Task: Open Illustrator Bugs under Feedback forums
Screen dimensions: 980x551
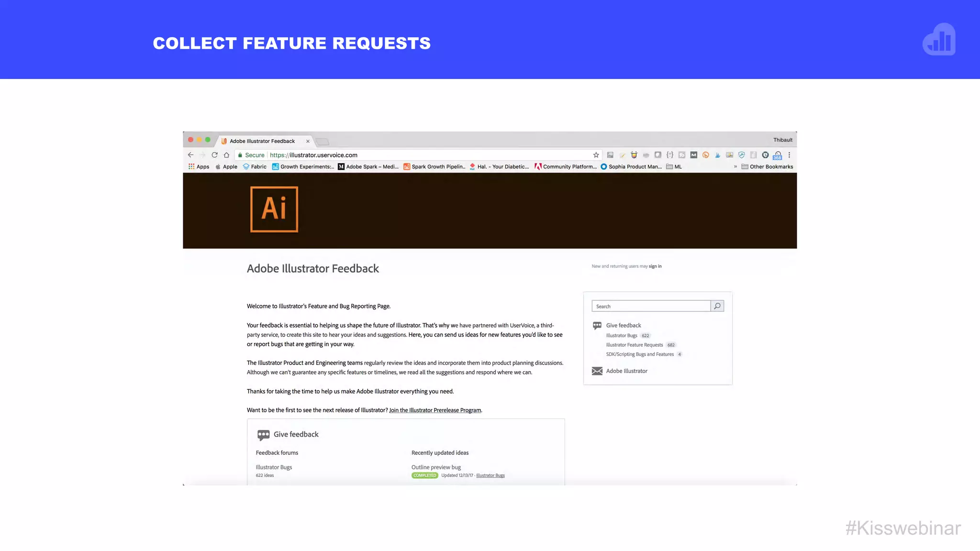Action: pyautogui.click(x=274, y=467)
